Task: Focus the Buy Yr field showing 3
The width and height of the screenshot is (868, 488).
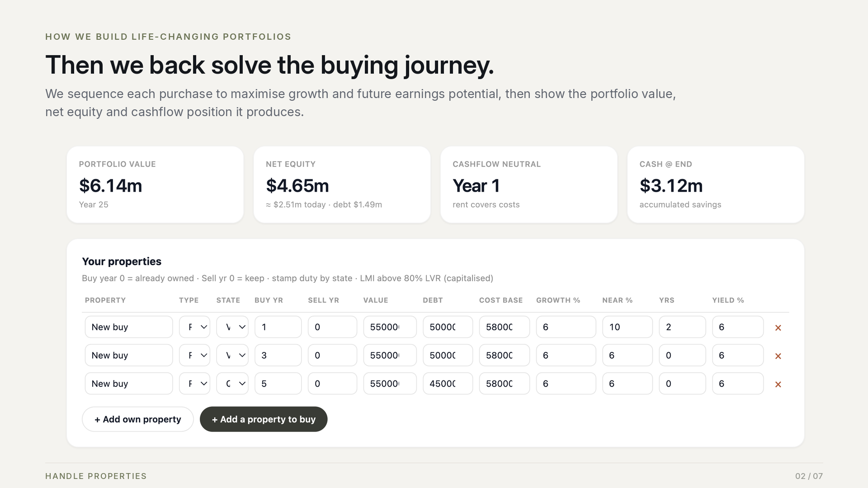Action: tap(278, 355)
